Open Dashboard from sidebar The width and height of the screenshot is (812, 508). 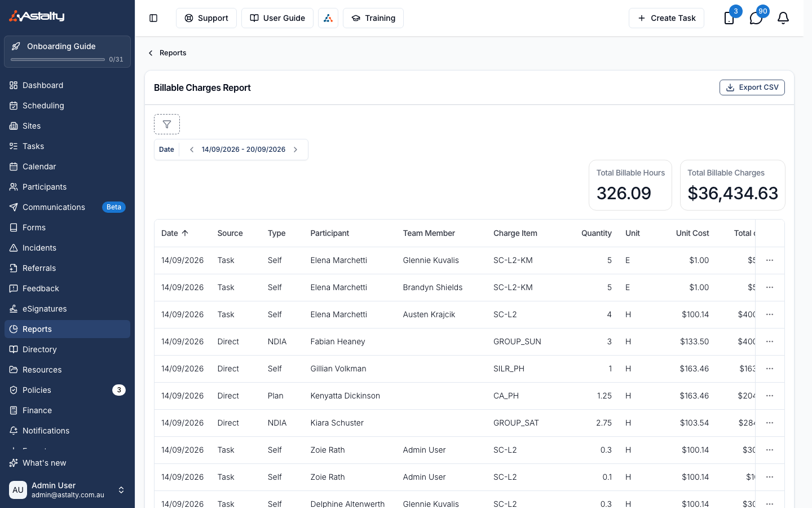[67, 85]
